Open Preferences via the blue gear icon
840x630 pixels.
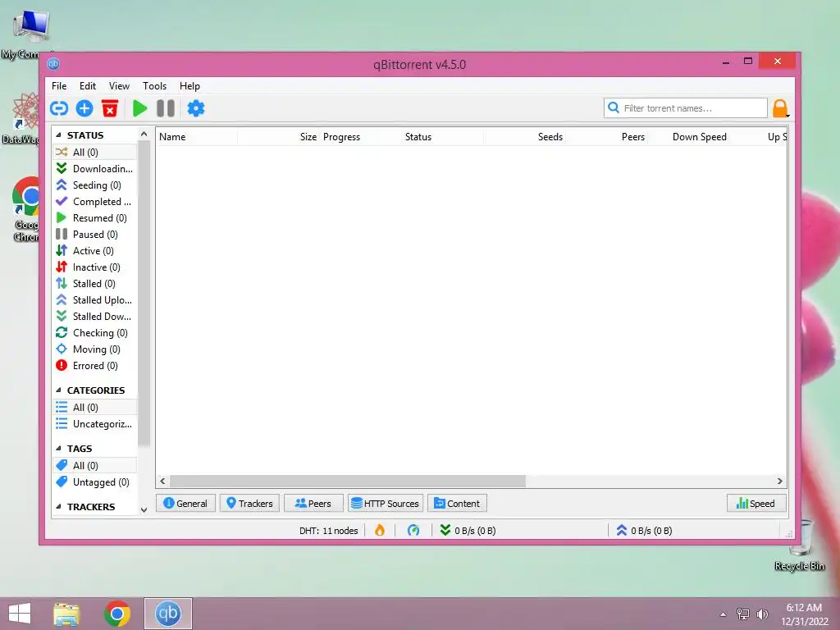[x=195, y=109]
